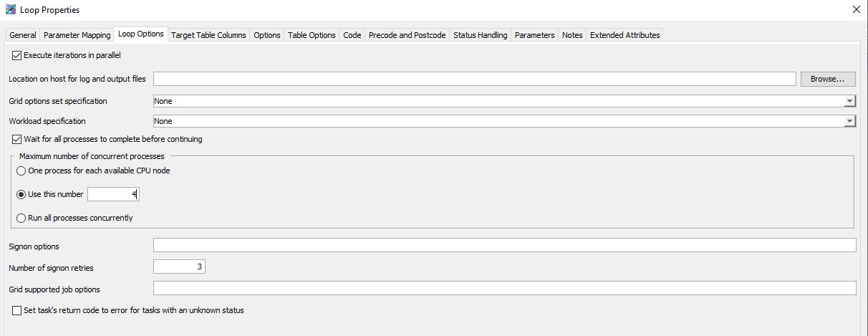868x336 pixels.
Task: Show the Precode and Postcode tab
Action: 408,35
